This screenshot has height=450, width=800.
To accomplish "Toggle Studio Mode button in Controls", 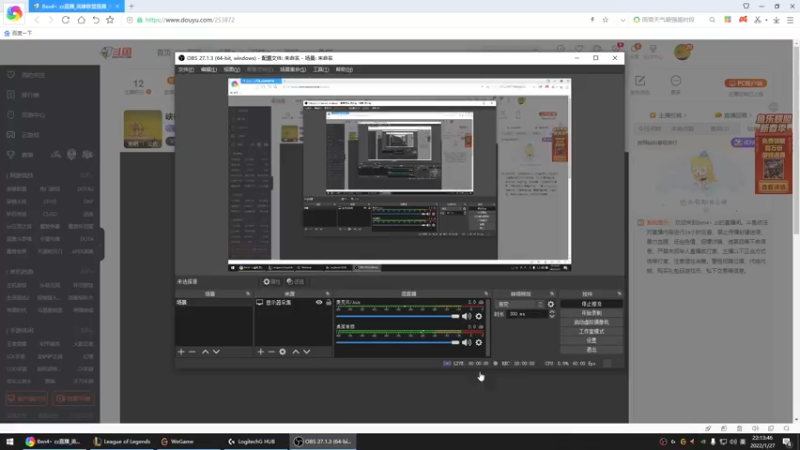I will tap(591, 332).
